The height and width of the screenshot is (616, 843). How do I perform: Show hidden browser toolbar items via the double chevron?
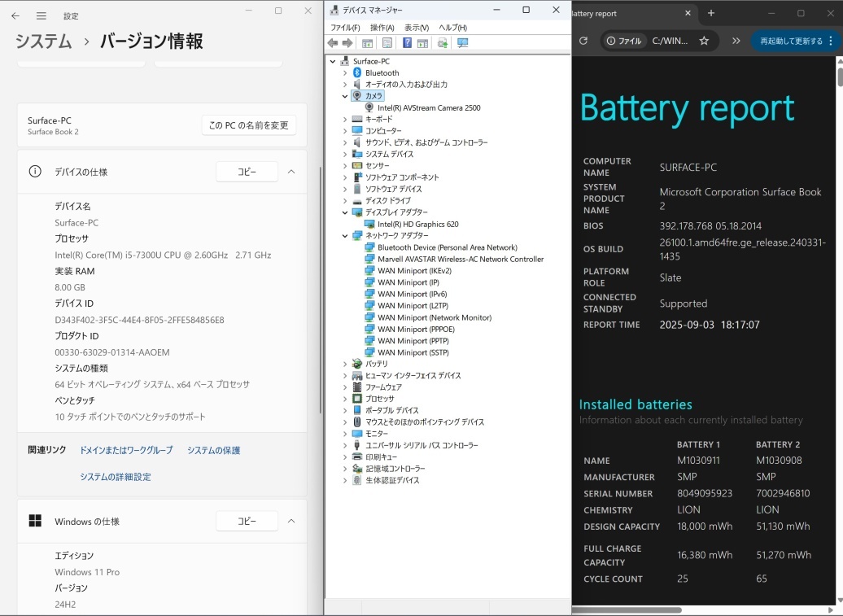(736, 41)
